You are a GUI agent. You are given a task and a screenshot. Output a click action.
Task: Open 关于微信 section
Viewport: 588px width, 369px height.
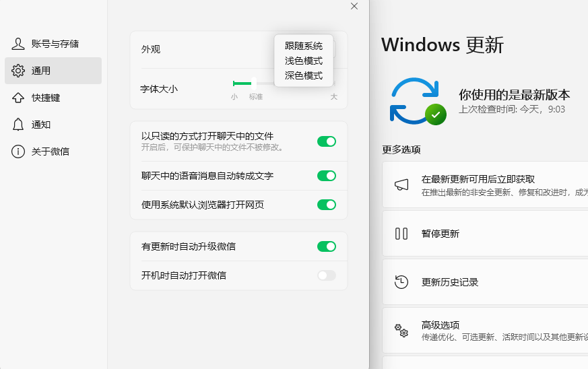pyautogui.click(x=53, y=152)
